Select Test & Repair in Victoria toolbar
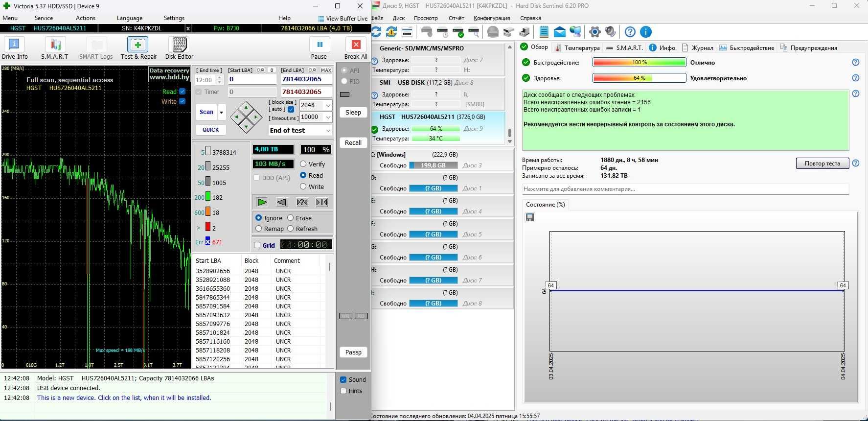Image resolution: width=868 pixels, height=421 pixels. pos(138,48)
